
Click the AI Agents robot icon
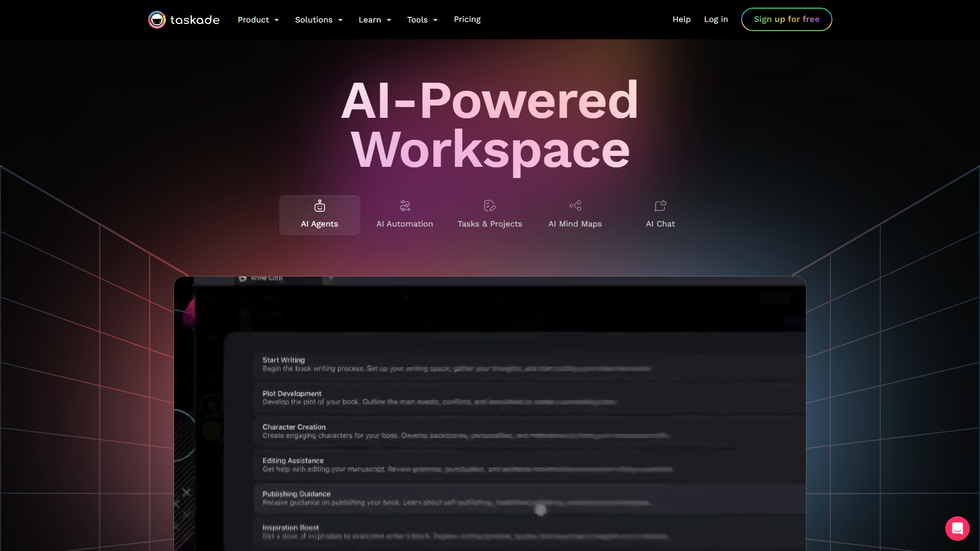(x=320, y=206)
